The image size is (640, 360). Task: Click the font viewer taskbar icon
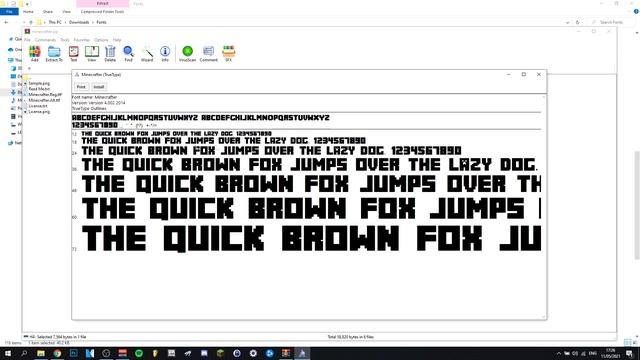coord(302,353)
